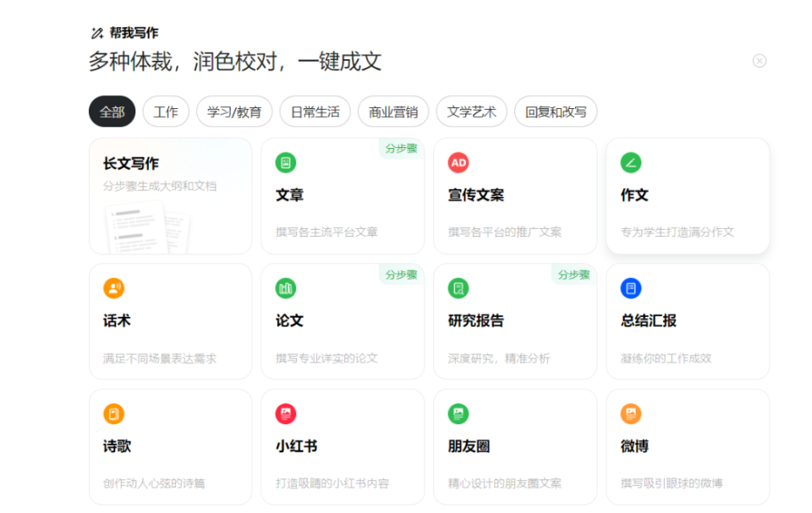The width and height of the screenshot is (812, 513).
Task: Switch to 文学艺术 tab
Action: coord(471,112)
